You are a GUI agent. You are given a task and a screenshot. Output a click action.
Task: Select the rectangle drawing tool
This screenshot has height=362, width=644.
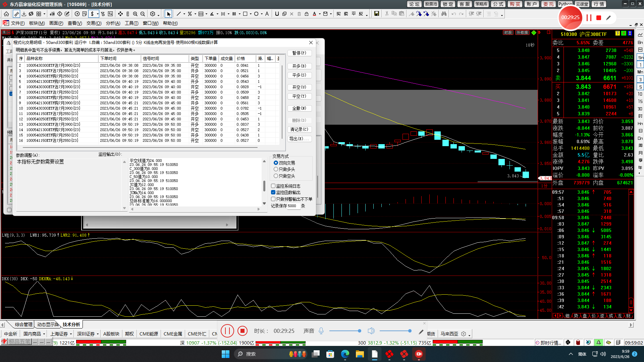pyautogui.click(x=245, y=14)
